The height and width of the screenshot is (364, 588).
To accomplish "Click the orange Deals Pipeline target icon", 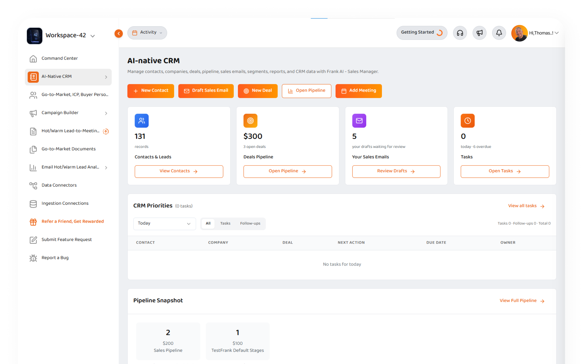I will tap(250, 121).
